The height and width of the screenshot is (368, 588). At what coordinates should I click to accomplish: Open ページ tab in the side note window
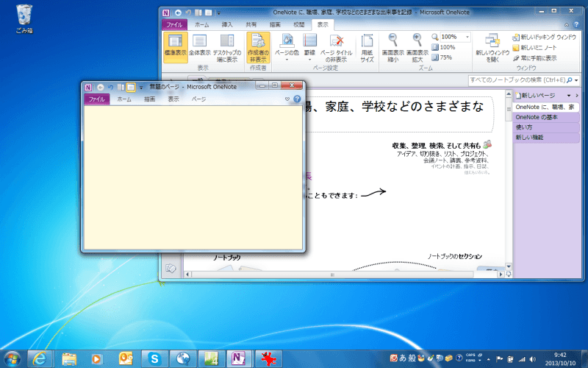[x=198, y=99]
